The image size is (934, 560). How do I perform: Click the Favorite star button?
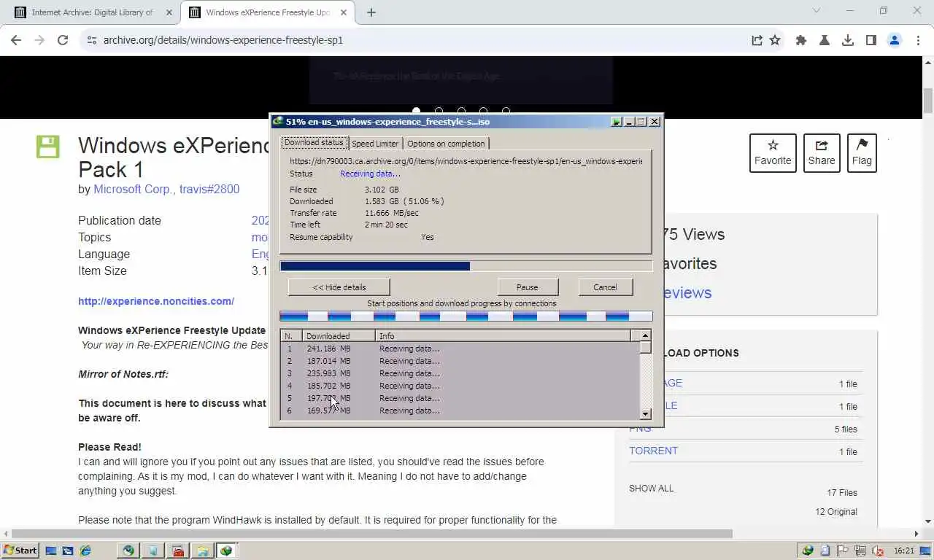click(x=773, y=153)
